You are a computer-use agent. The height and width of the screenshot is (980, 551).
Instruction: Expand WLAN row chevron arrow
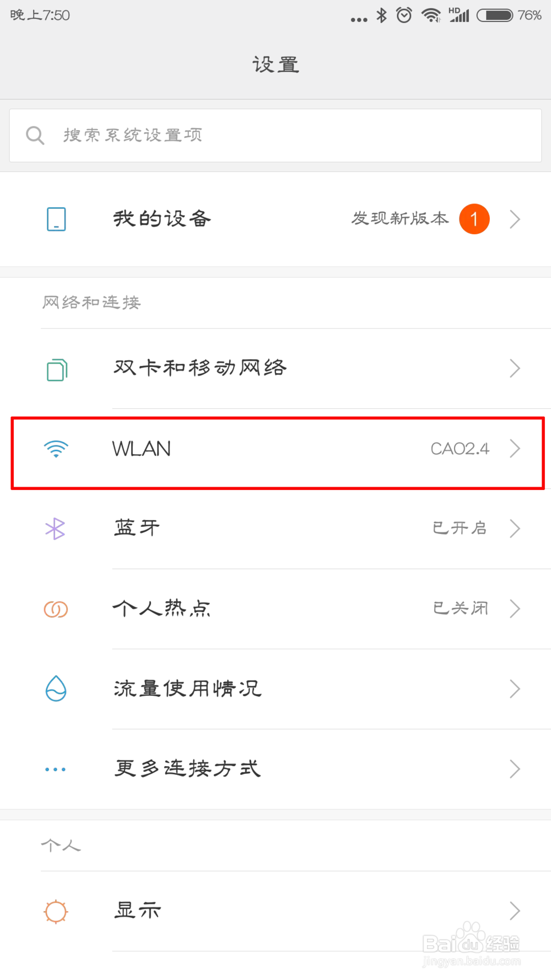tap(515, 449)
